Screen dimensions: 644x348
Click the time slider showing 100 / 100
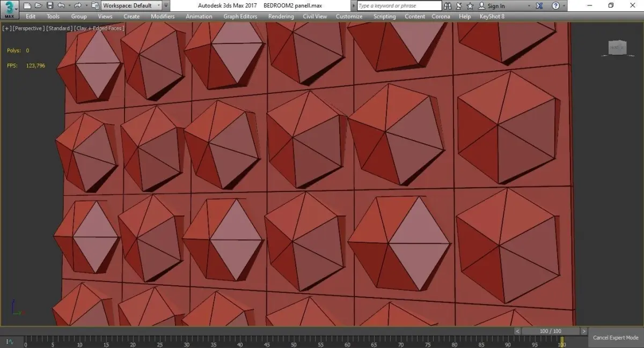tap(550, 331)
